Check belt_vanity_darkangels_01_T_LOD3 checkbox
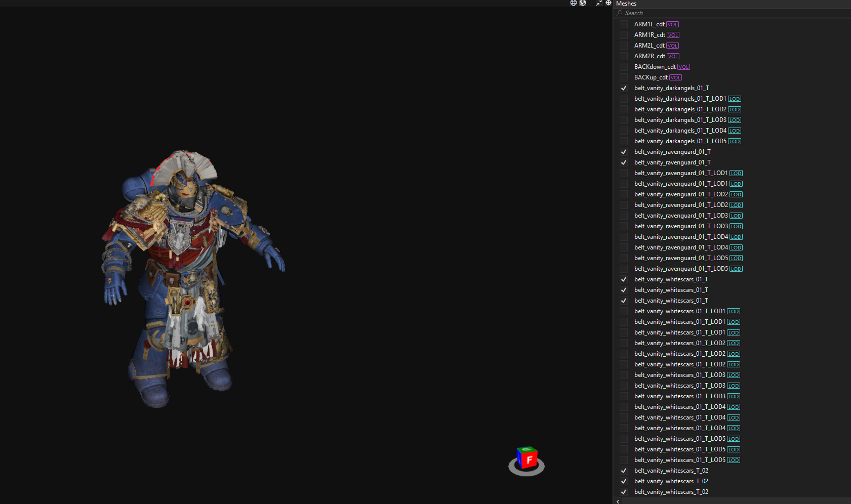 (624, 120)
